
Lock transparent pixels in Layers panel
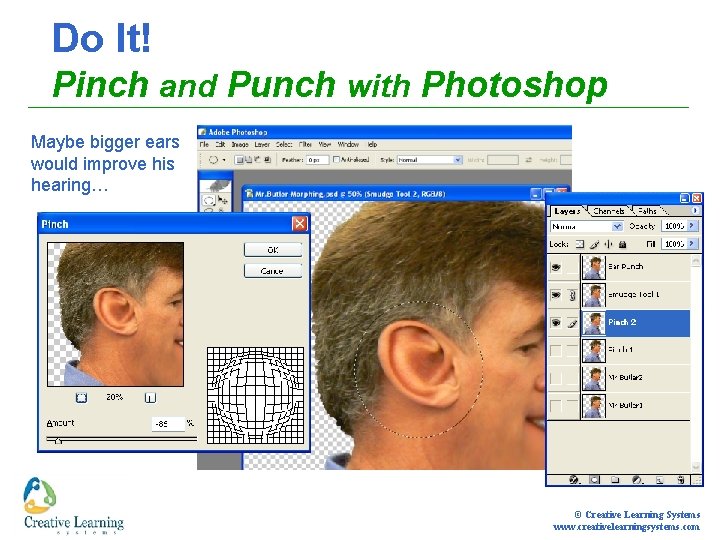coord(580,244)
